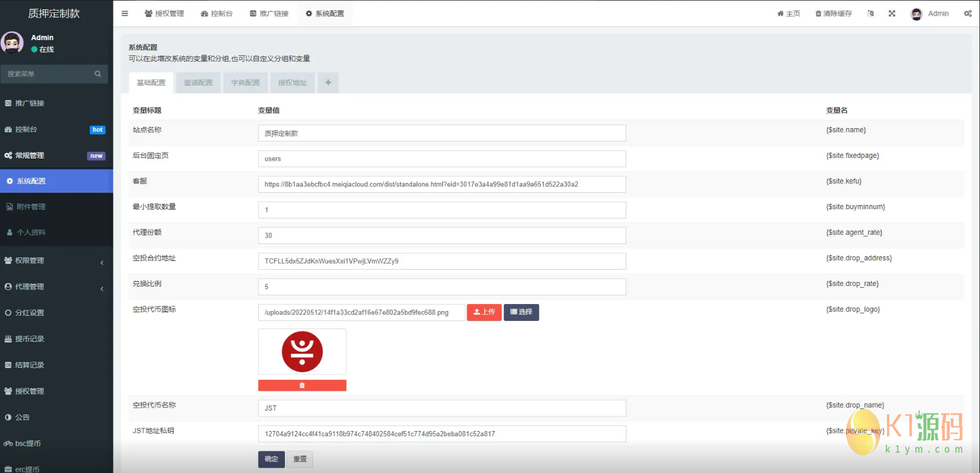Expand the 代理管理 menu chevron
Viewport: 980px width, 473px height.
click(x=102, y=288)
